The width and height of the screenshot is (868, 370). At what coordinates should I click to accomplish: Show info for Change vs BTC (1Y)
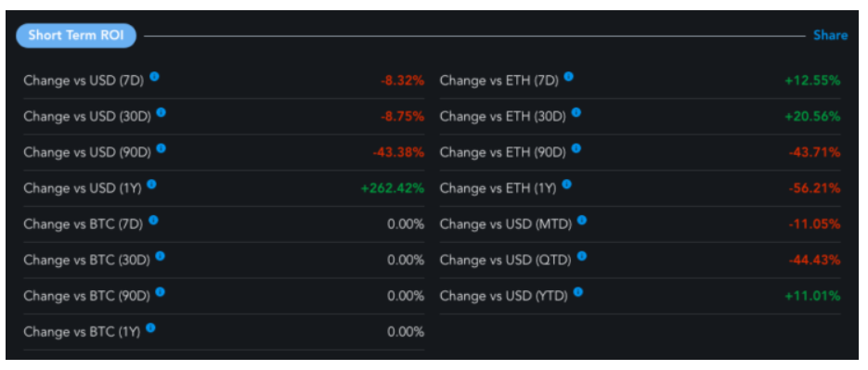(x=150, y=328)
